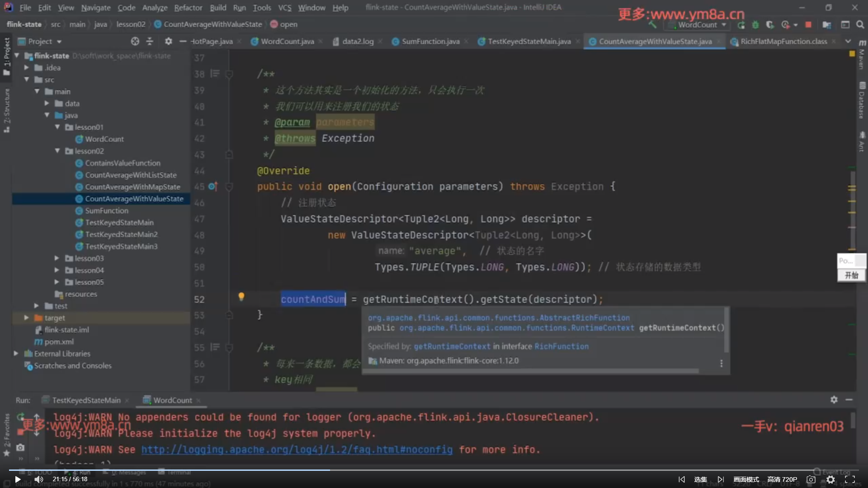The height and width of the screenshot is (488, 868).
Task: Click the video progress bar
Action: coord(434,470)
